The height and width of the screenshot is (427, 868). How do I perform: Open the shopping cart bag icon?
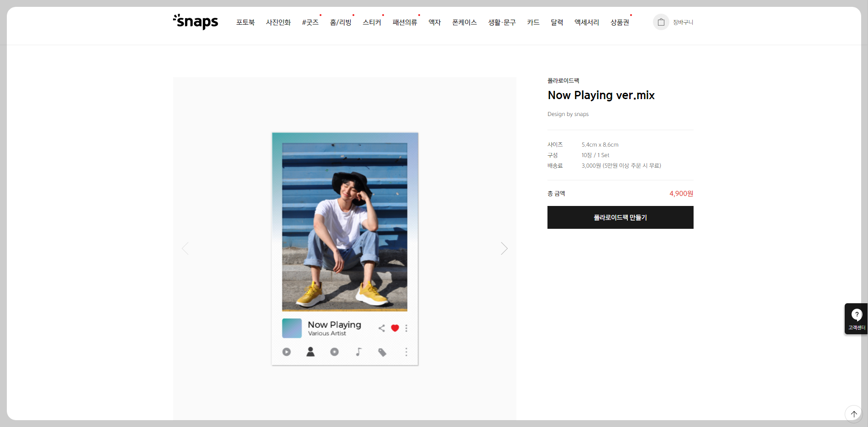(x=661, y=22)
